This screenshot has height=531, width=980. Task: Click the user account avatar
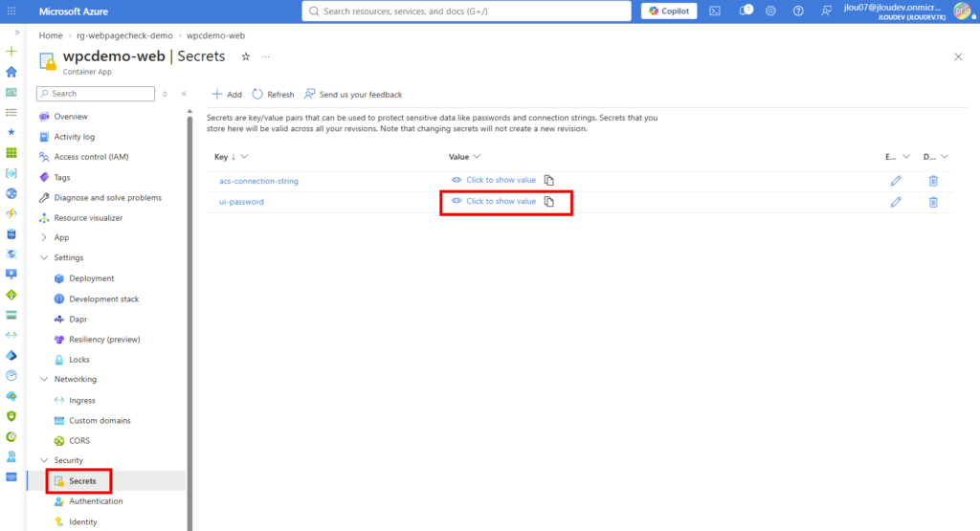coord(962,11)
